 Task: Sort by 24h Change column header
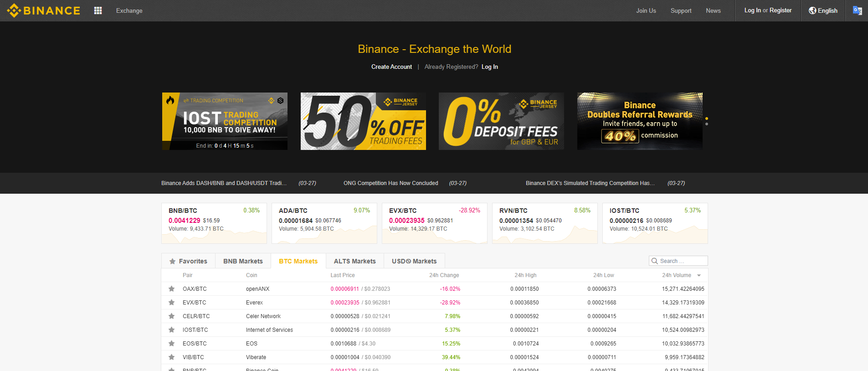tap(444, 275)
